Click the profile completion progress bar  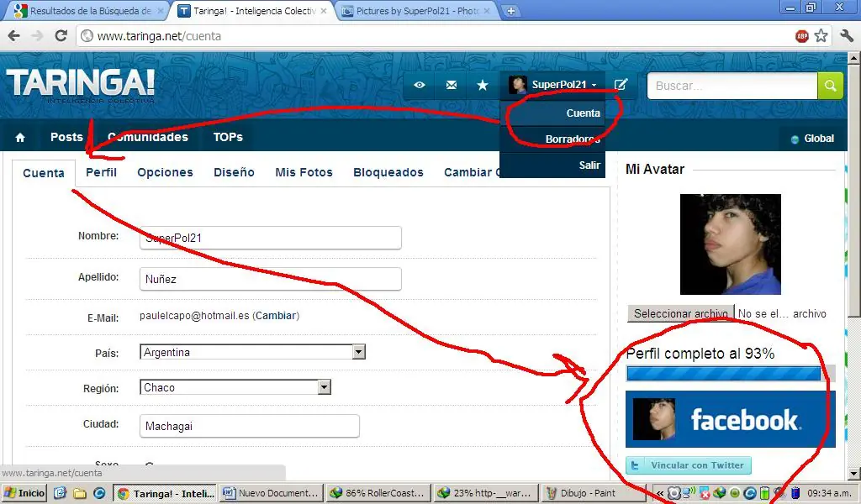(x=731, y=374)
